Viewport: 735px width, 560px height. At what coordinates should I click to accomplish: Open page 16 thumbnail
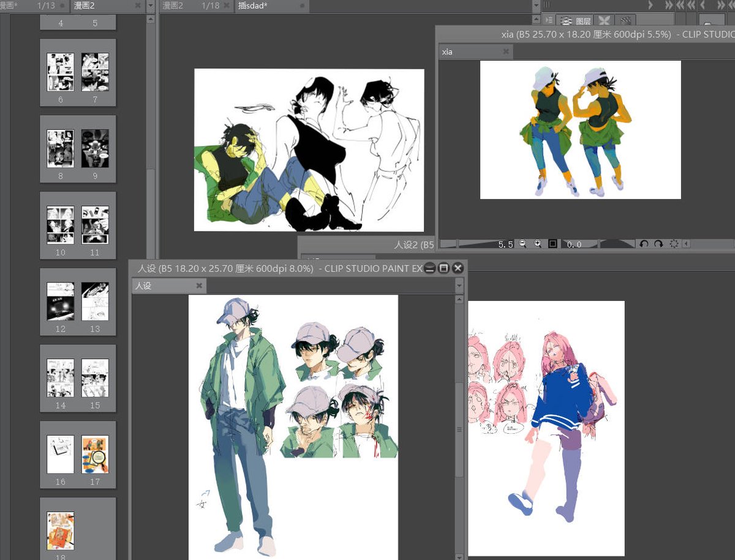coord(61,454)
